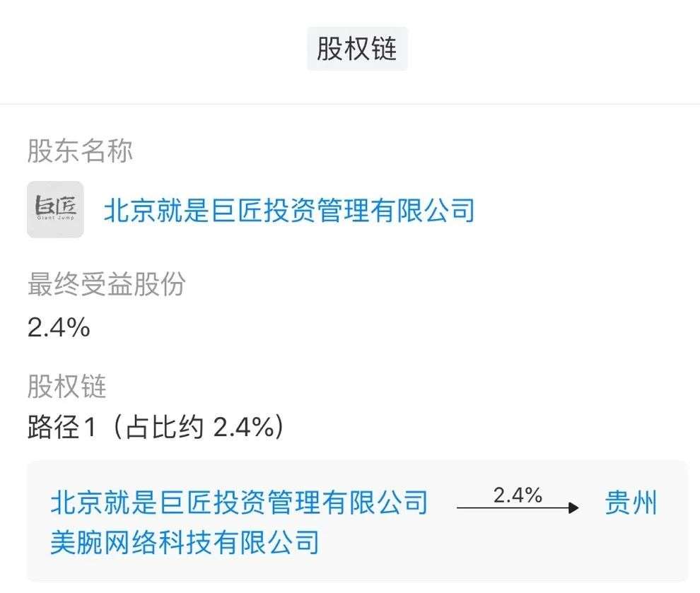Screen dimensions: 700x593
Task: Open 北京就是巨匠投资管理有限公司 inside the path card
Action: coord(239,503)
